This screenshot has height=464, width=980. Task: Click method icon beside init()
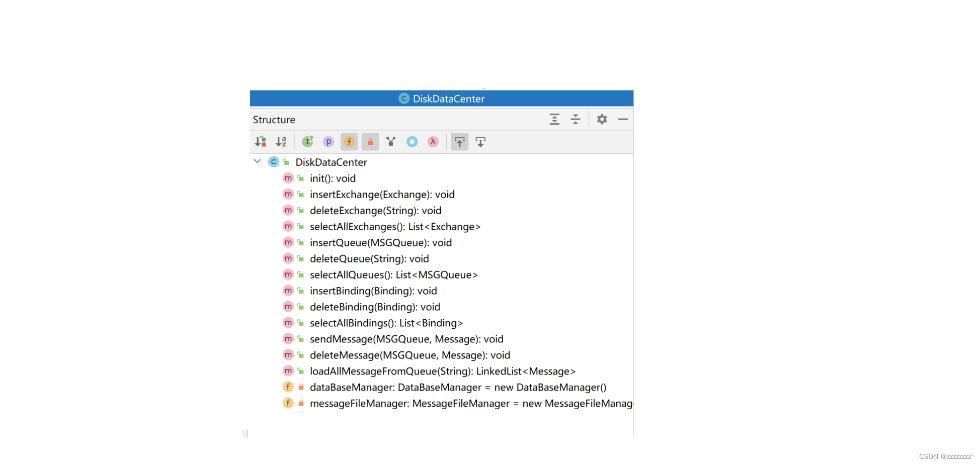[x=288, y=178]
